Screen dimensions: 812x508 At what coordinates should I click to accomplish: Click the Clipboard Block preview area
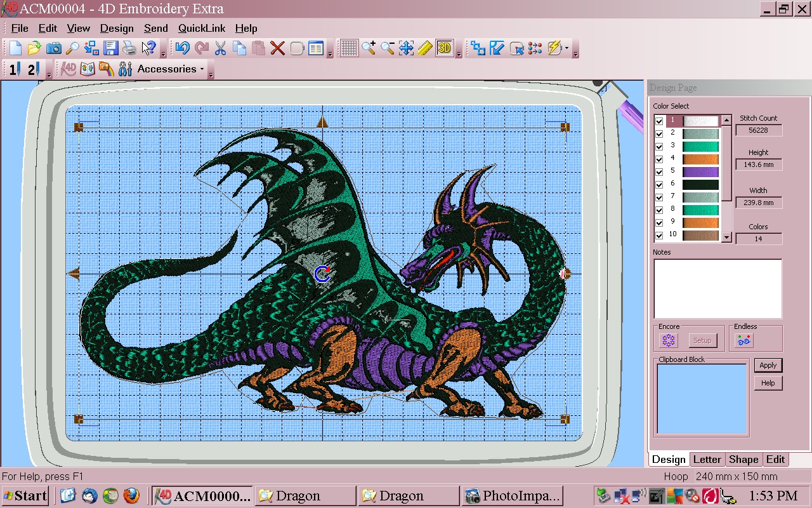tap(702, 398)
